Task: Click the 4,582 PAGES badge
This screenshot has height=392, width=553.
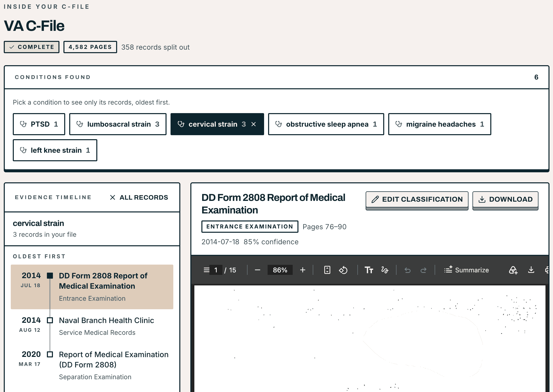Action: tap(90, 47)
